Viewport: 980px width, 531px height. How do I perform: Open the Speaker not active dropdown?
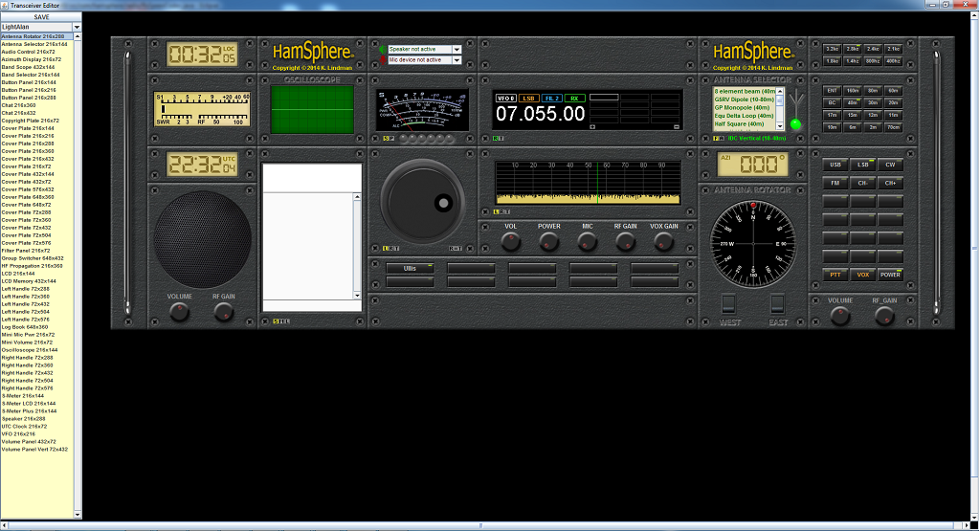(x=457, y=50)
